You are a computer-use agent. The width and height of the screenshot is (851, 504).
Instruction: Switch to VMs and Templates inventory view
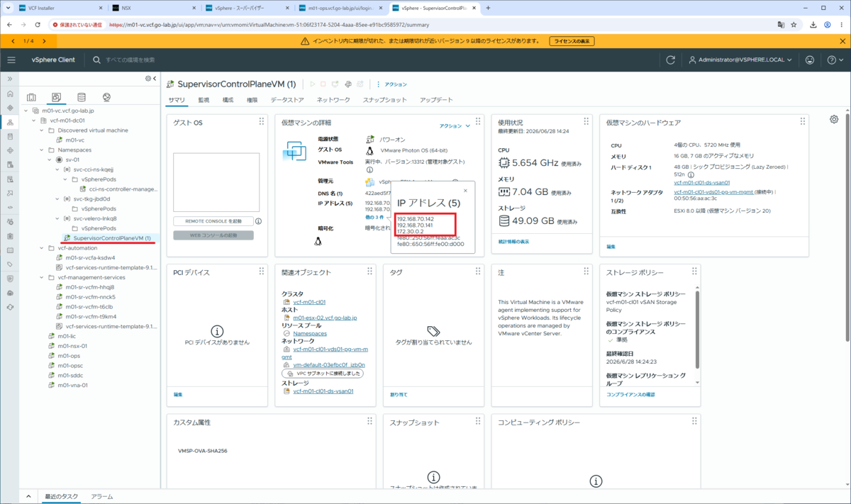click(x=56, y=97)
